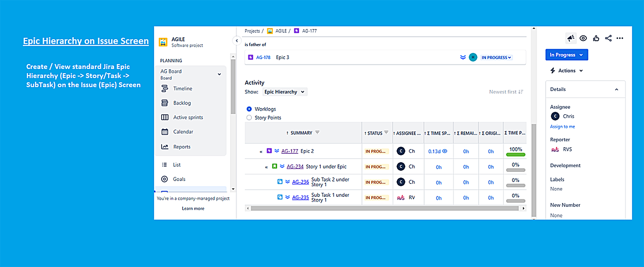This screenshot has width=644, height=267.
Task: Select the Story Points radio button
Action: point(249,118)
